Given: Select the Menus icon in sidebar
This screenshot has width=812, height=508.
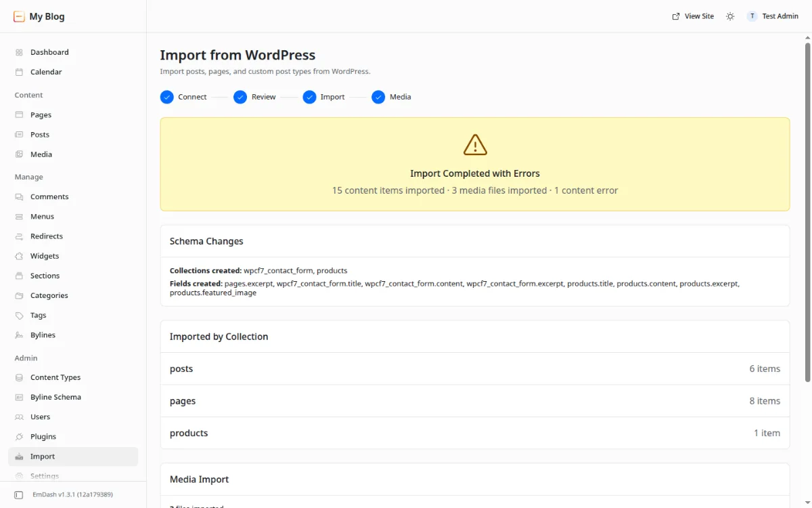Looking at the screenshot, I should [19, 217].
